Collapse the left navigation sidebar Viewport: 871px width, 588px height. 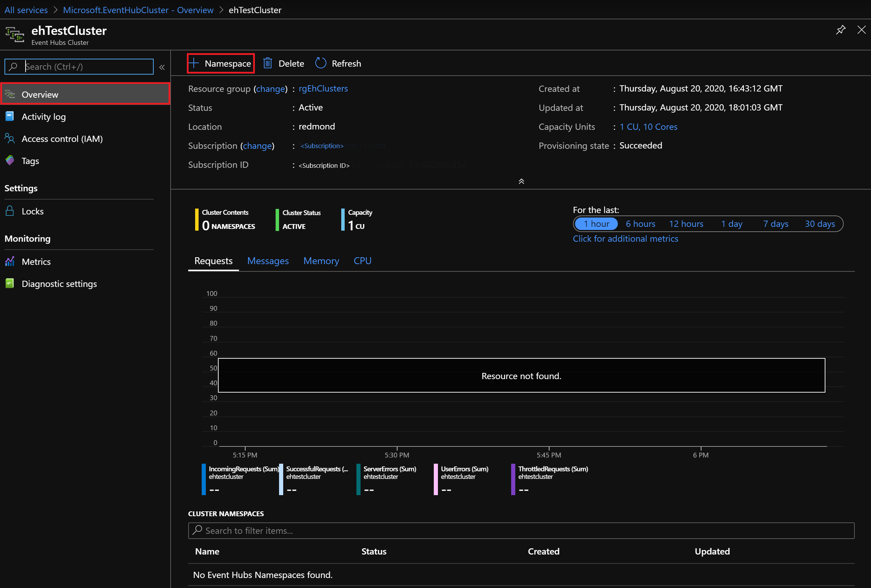point(162,67)
